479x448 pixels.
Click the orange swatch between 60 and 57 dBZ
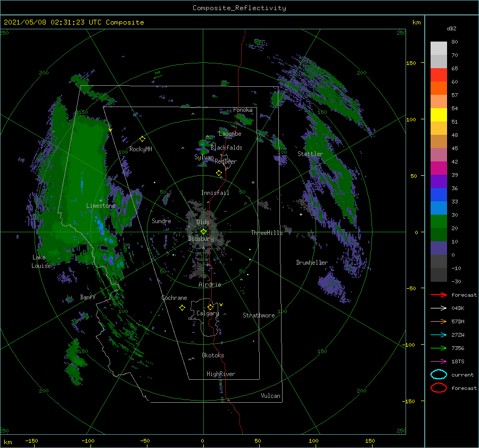[x=439, y=88]
